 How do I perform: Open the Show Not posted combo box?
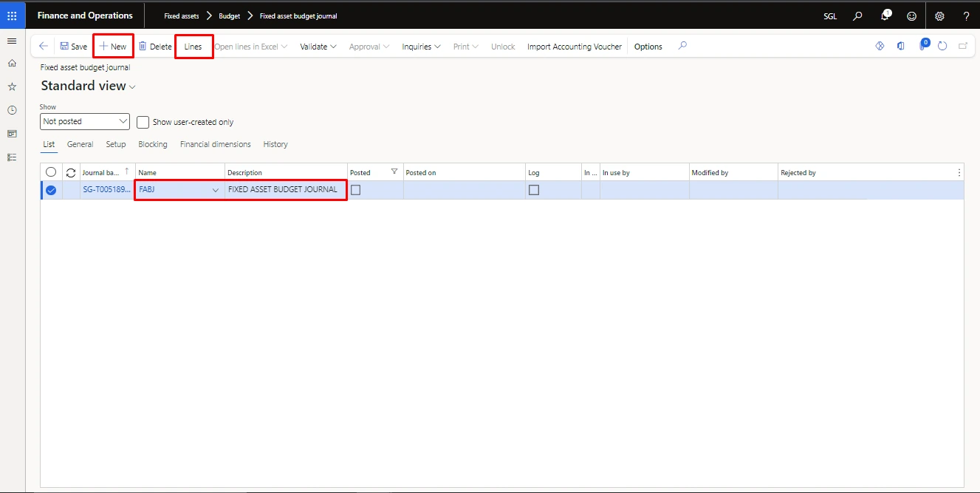tap(85, 121)
